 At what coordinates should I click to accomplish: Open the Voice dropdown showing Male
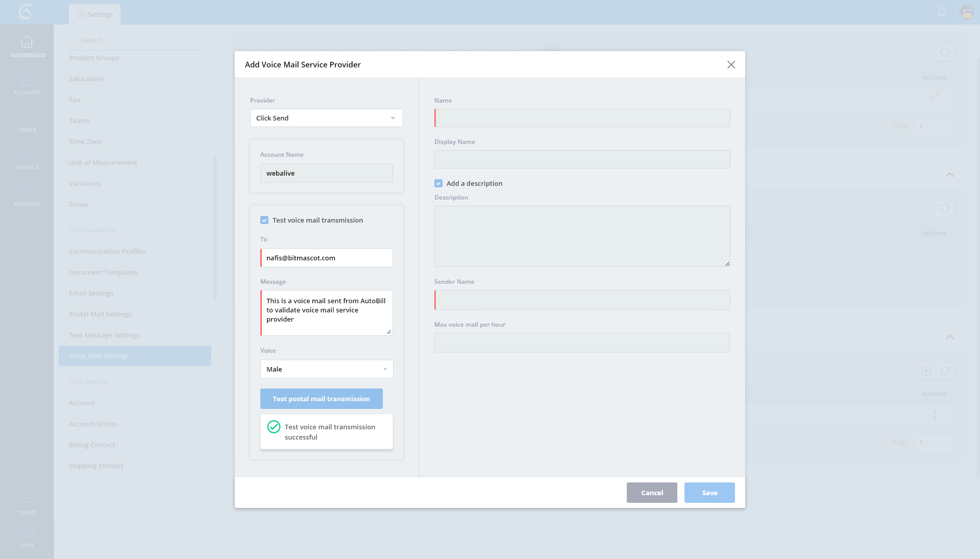click(326, 369)
